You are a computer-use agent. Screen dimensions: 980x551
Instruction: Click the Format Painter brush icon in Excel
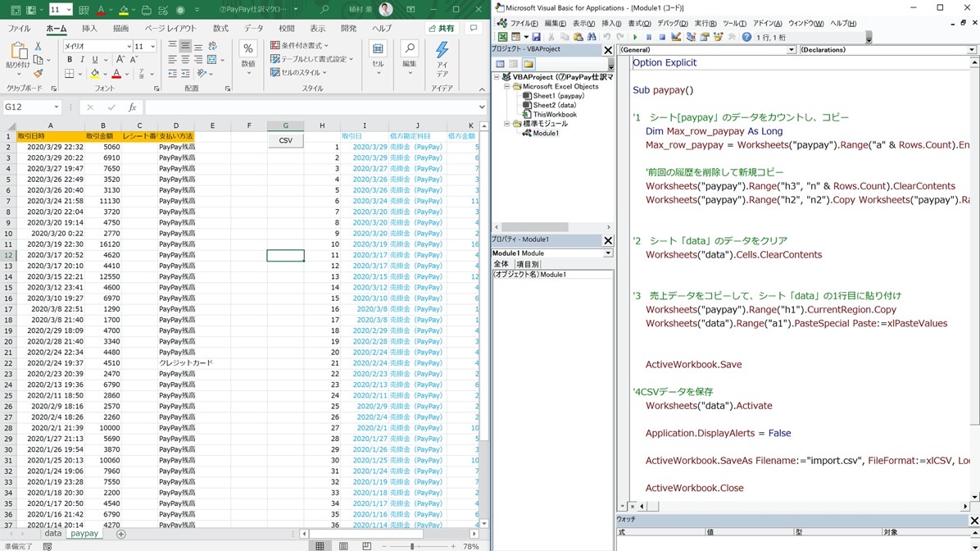coord(39,73)
